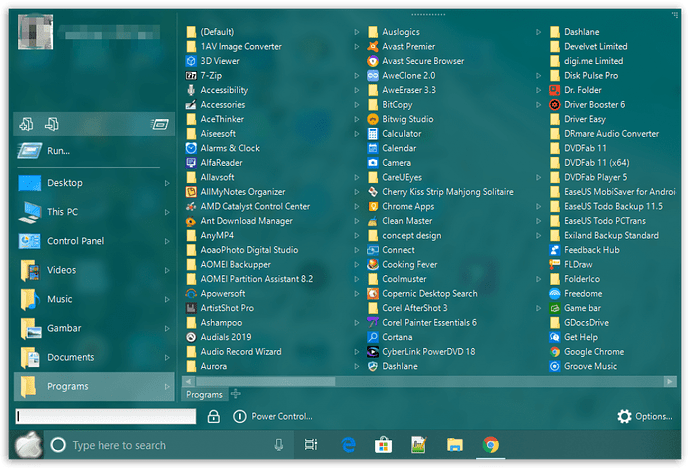Open Corel Painter Essentials 6

[428, 323]
